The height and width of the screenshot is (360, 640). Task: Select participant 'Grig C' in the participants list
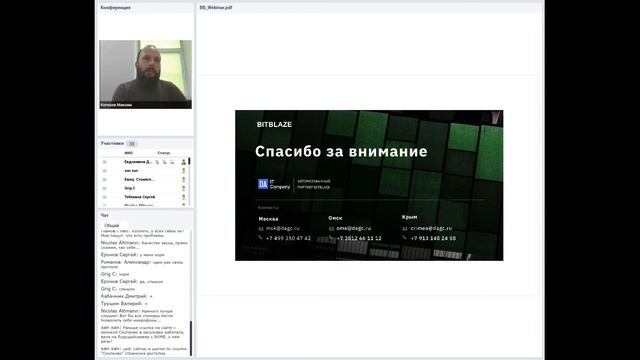click(129, 188)
